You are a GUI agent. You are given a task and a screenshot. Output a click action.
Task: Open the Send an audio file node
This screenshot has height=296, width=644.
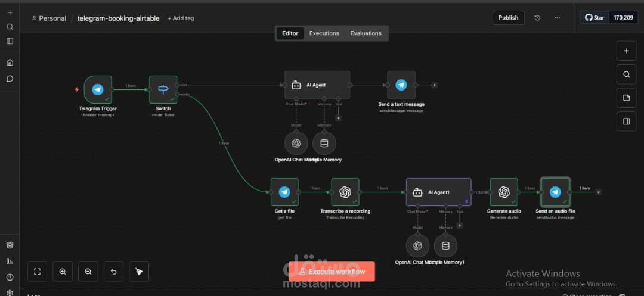point(555,192)
